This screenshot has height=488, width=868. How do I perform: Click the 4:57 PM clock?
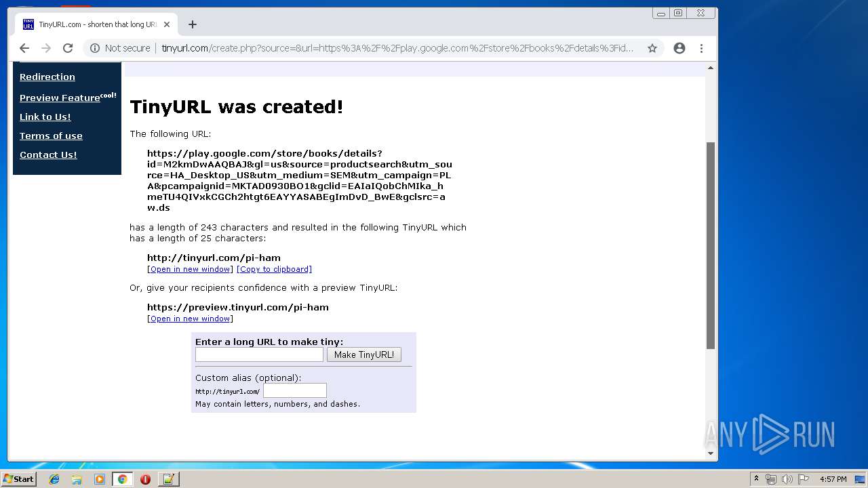(x=833, y=479)
